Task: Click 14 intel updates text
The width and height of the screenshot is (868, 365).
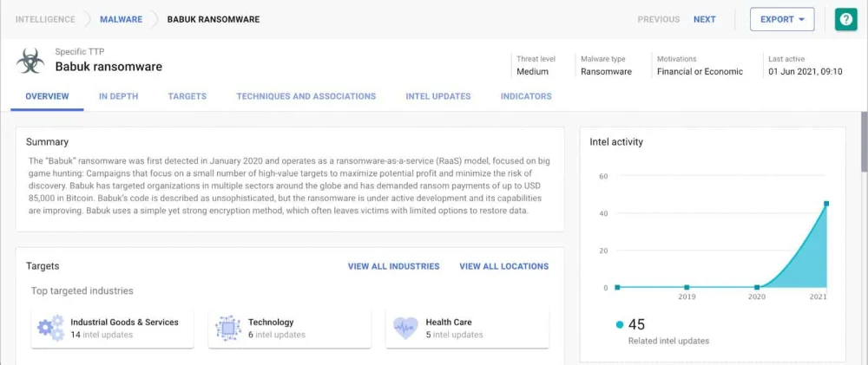Action: [102, 335]
